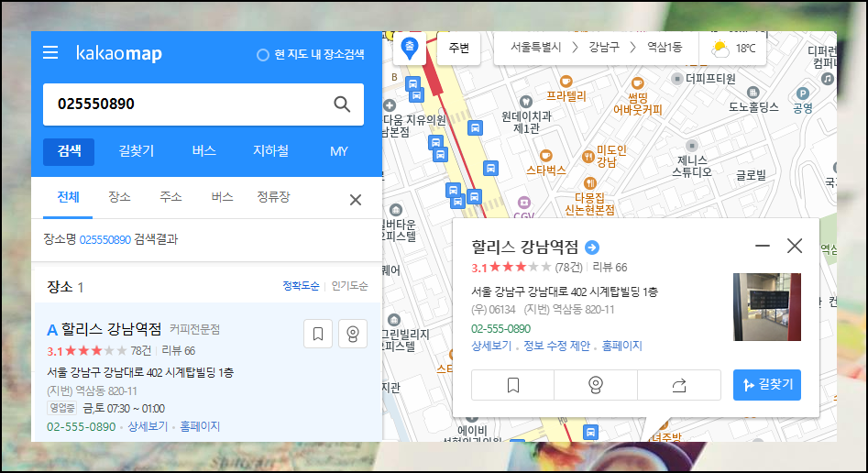Image resolution: width=868 pixels, height=473 pixels.
Task: Click the 썸띵어바웃커피 marker on map
Action: 637,83
